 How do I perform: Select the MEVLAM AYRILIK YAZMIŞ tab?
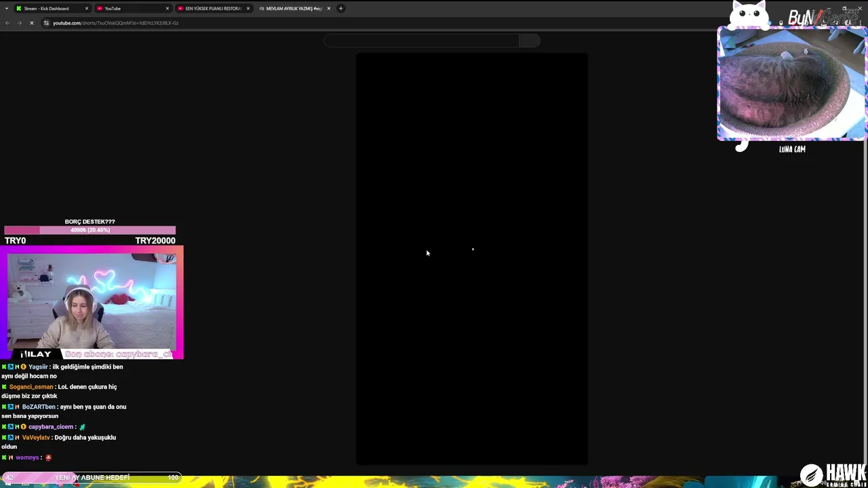click(294, 8)
